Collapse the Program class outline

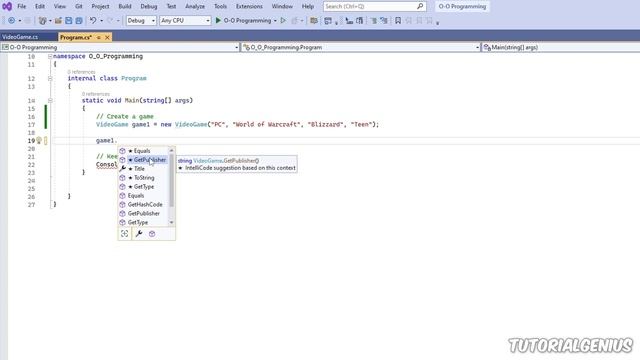point(50,78)
